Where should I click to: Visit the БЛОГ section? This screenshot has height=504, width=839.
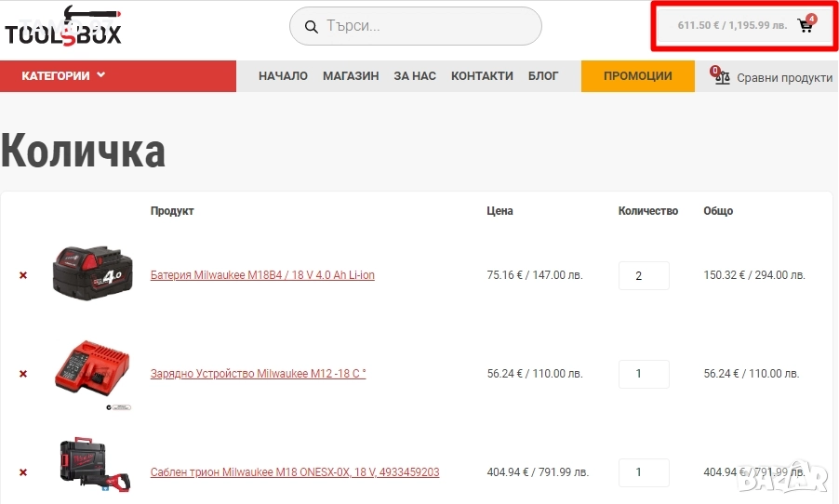point(543,76)
